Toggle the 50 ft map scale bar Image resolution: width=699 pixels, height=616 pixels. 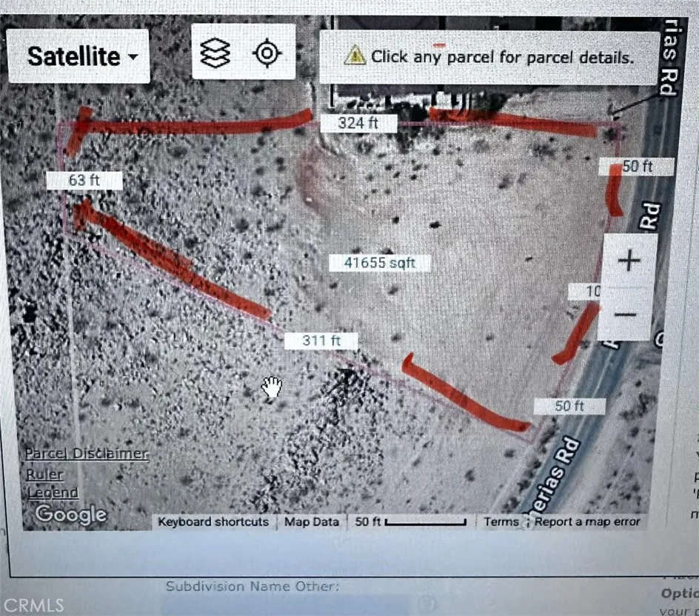tap(410, 521)
